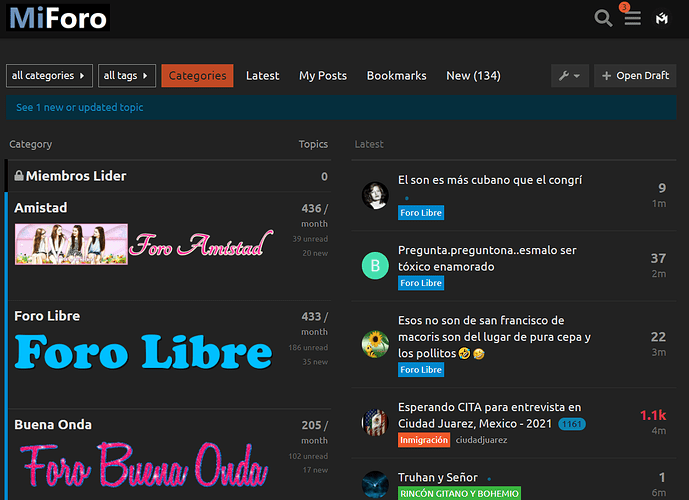Switch to the Latest tab
This screenshot has height=500, width=689.
point(263,76)
